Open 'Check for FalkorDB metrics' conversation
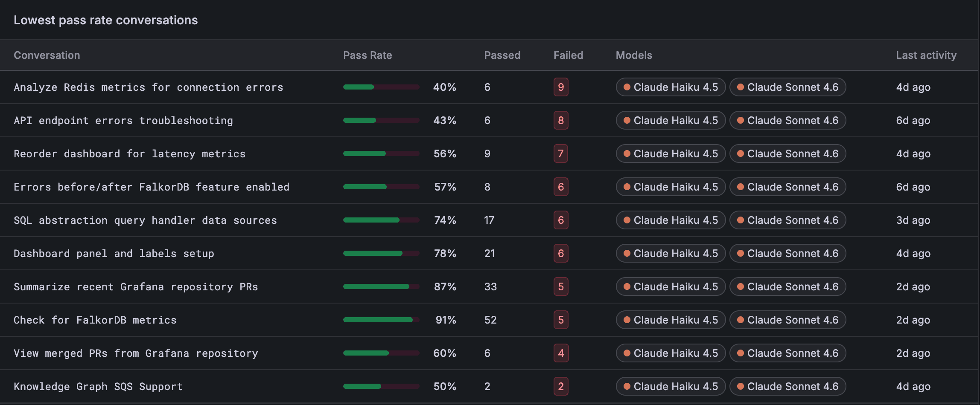Screen dimensions: 980x405 point(95,320)
